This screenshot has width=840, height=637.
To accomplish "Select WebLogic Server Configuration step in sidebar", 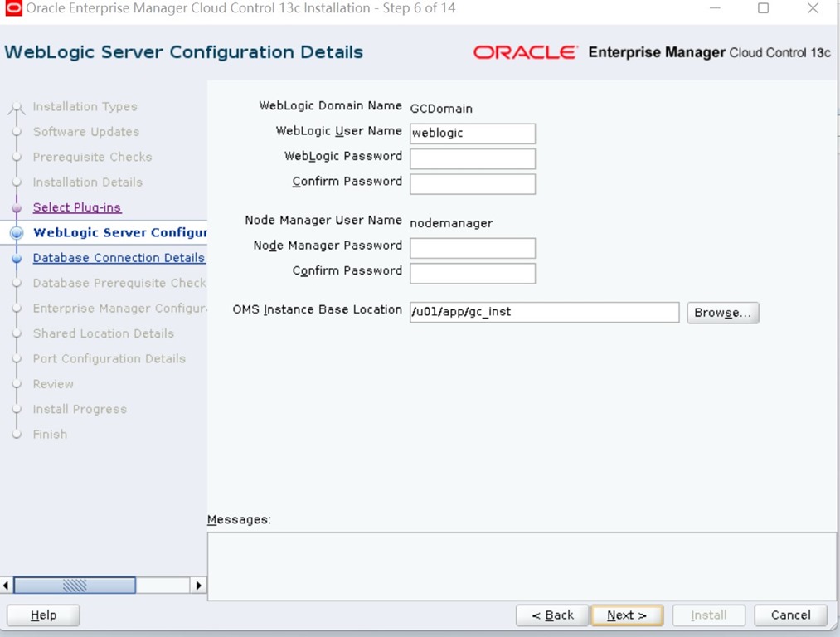I will [x=120, y=232].
